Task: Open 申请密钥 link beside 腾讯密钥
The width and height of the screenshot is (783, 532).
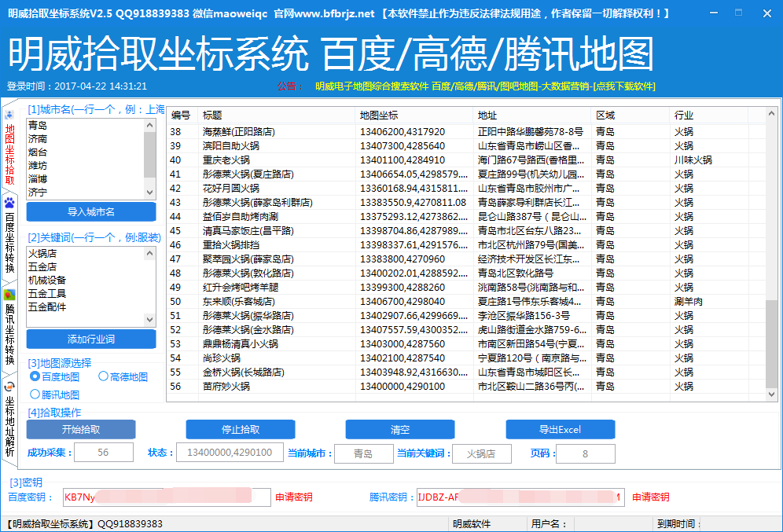Action: [x=651, y=497]
